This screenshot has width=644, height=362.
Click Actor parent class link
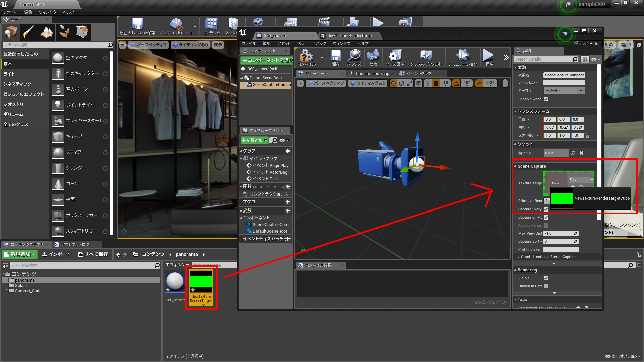(x=595, y=43)
